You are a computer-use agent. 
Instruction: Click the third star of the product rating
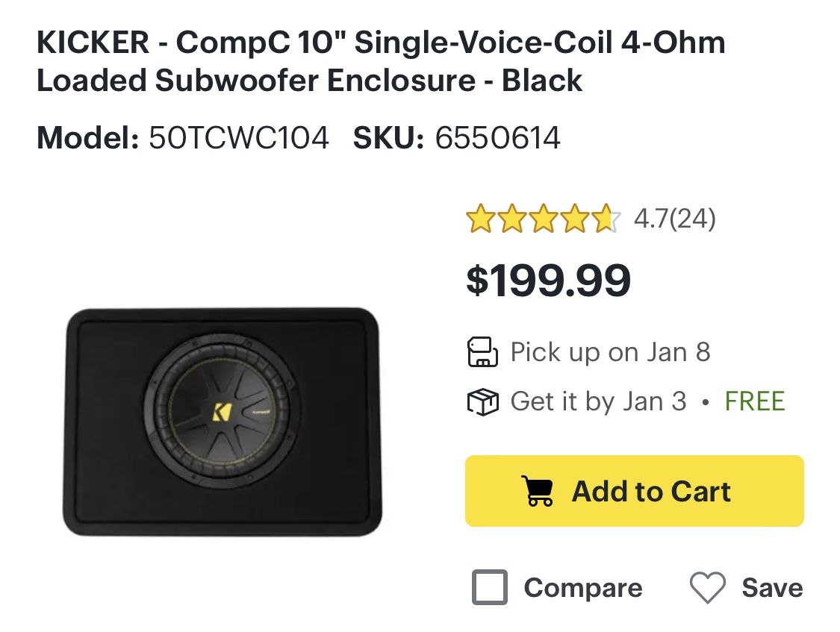pyautogui.click(x=543, y=219)
